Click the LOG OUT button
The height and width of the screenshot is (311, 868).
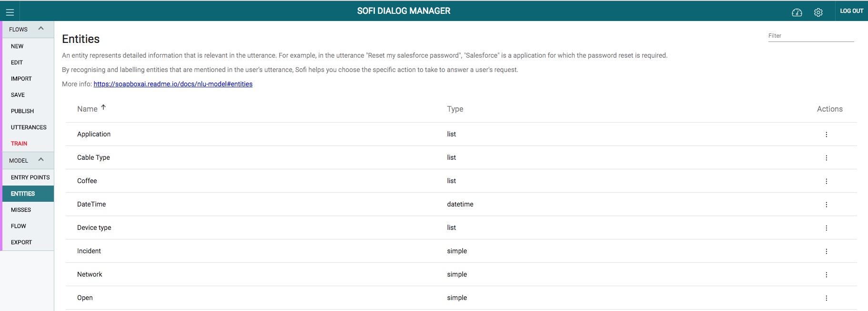click(851, 11)
